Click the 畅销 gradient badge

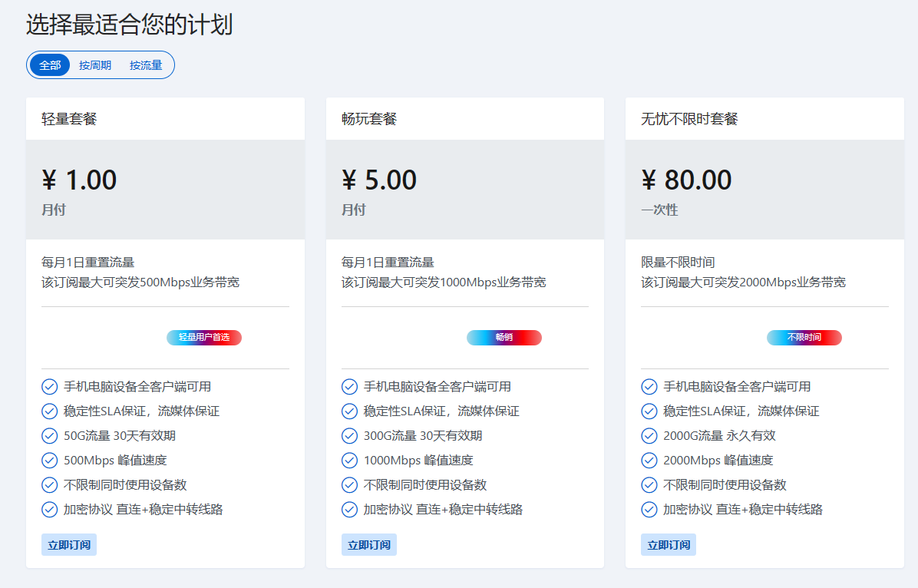point(504,338)
